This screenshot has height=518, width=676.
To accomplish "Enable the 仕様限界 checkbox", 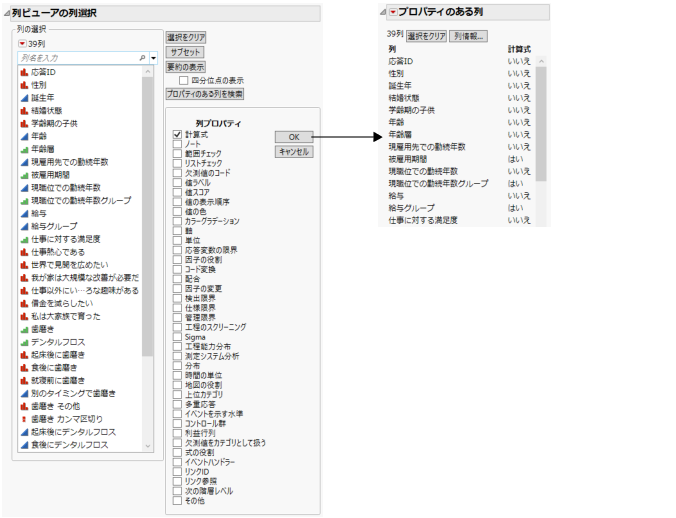I will pos(177,308).
